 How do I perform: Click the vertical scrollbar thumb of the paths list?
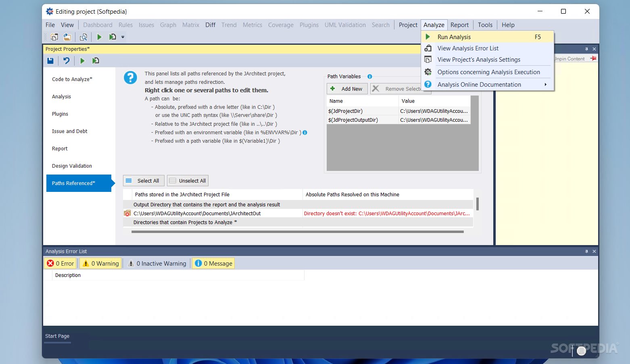point(478,204)
